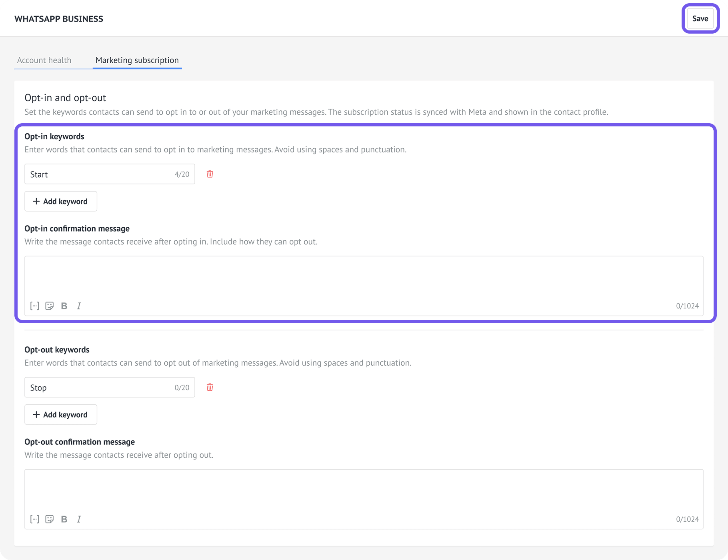
Task: Click the 0/20 character counter
Action: [182, 388]
